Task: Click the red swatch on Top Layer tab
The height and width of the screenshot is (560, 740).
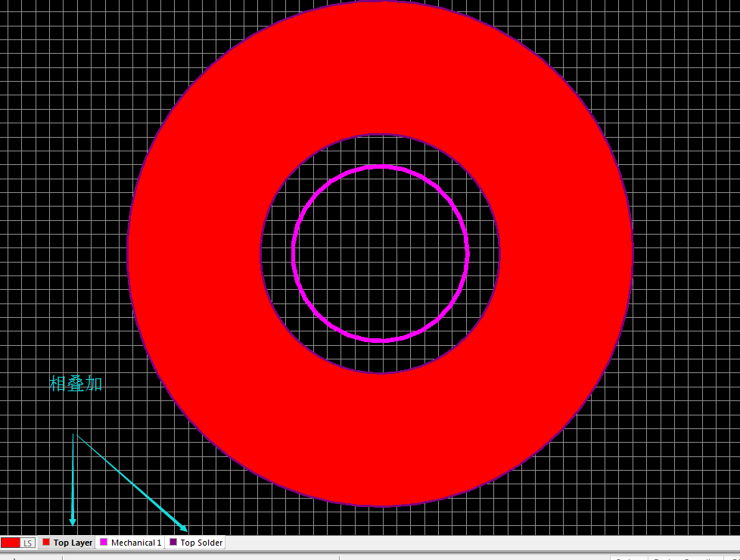Action: pyautogui.click(x=46, y=543)
